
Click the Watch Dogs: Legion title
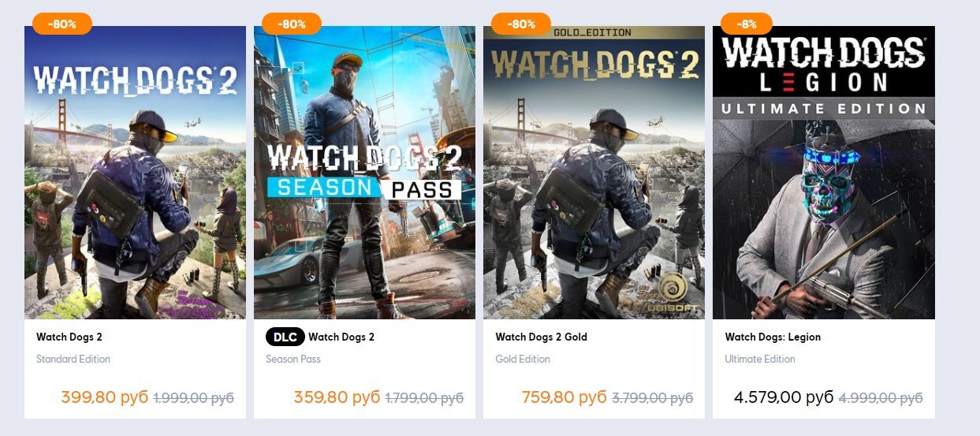[773, 337]
